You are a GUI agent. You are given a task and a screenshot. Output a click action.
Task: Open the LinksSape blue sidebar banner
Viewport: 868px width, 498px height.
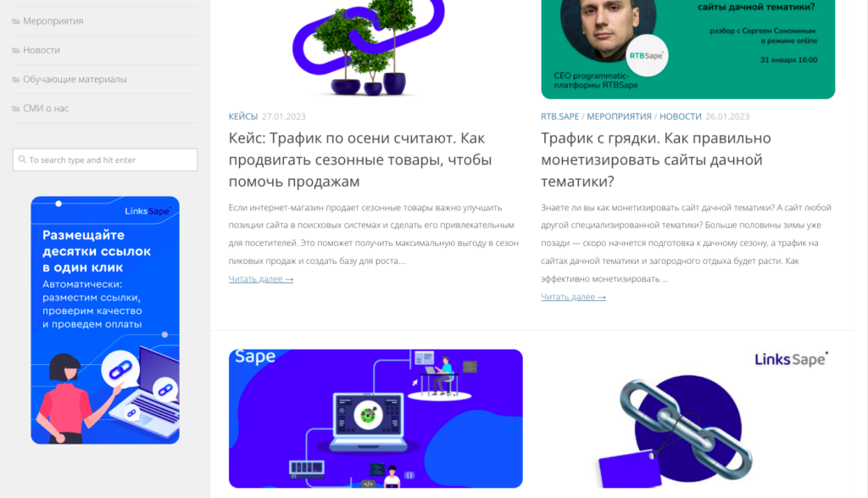(x=105, y=320)
